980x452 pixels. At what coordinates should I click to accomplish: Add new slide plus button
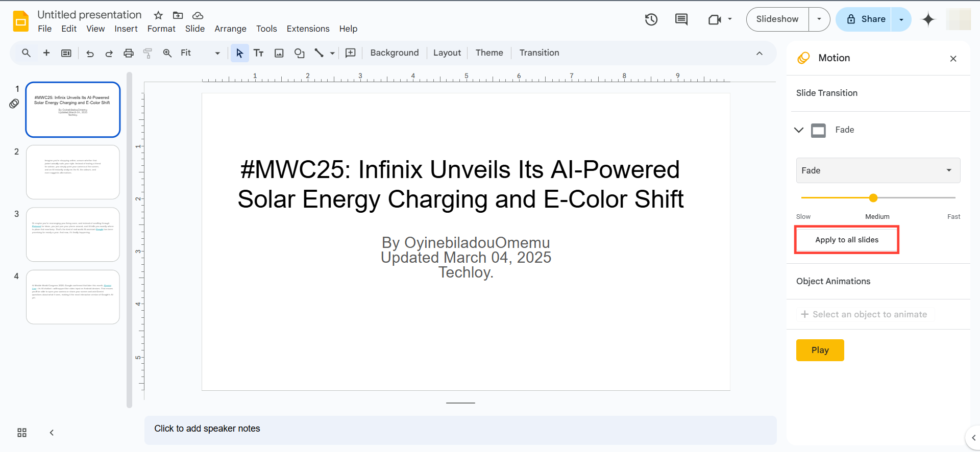46,53
